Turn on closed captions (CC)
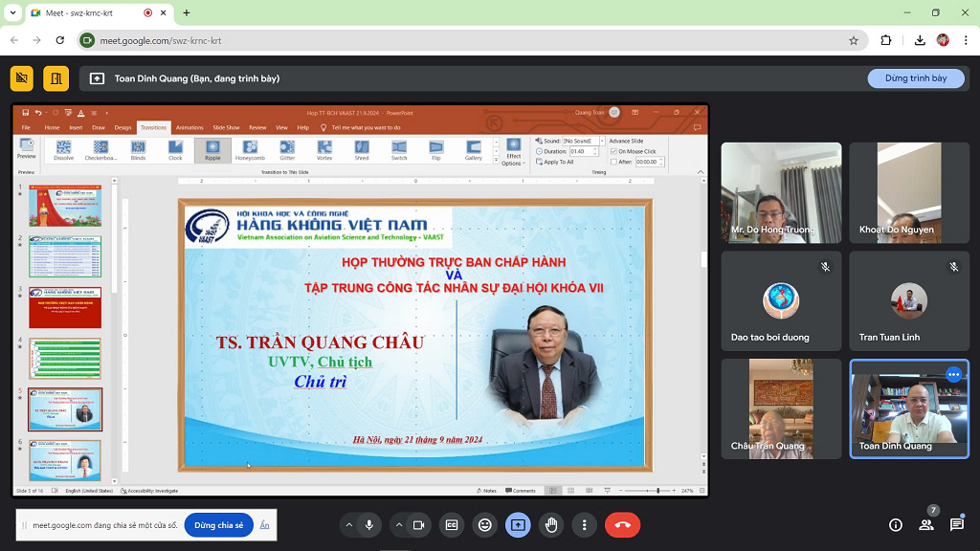This screenshot has width=980, height=551. (452, 525)
